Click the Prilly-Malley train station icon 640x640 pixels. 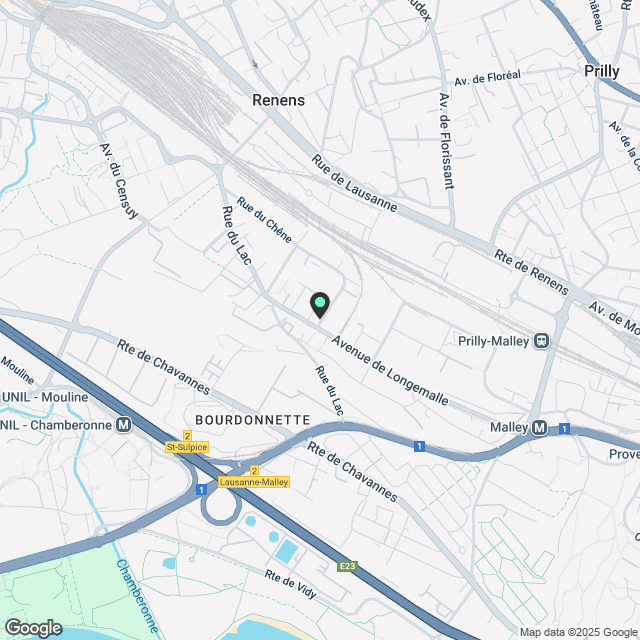(x=542, y=340)
